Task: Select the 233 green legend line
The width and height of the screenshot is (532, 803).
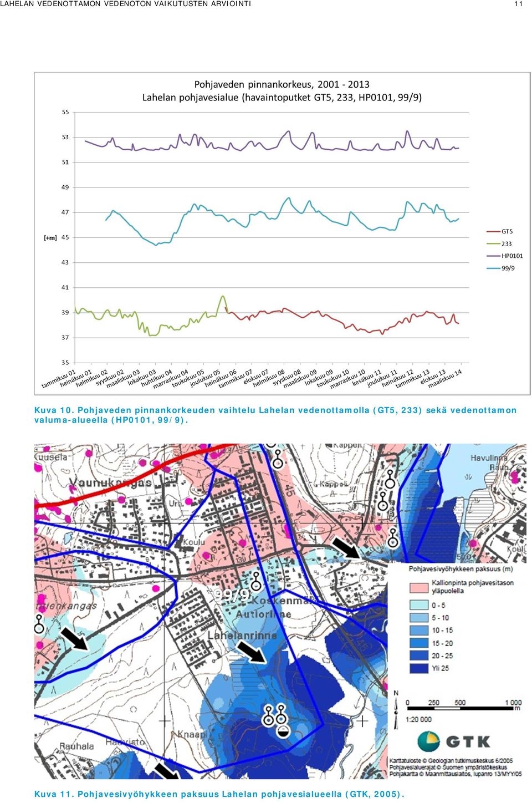Action: tap(493, 243)
